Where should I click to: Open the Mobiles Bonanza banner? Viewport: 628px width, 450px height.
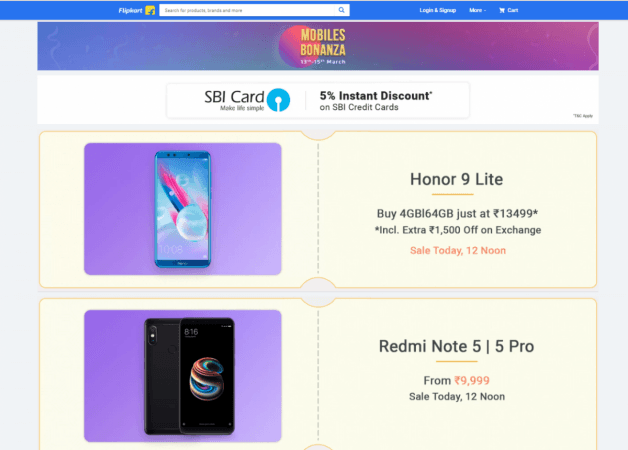318,46
